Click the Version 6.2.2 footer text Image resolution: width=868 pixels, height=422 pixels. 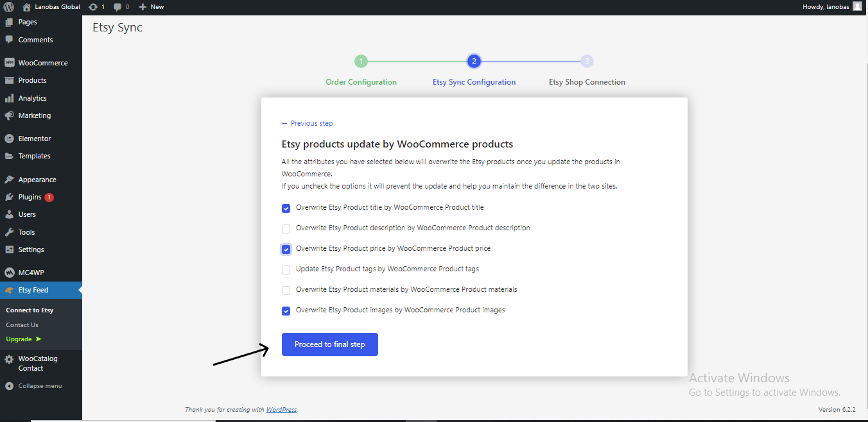pos(838,409)
